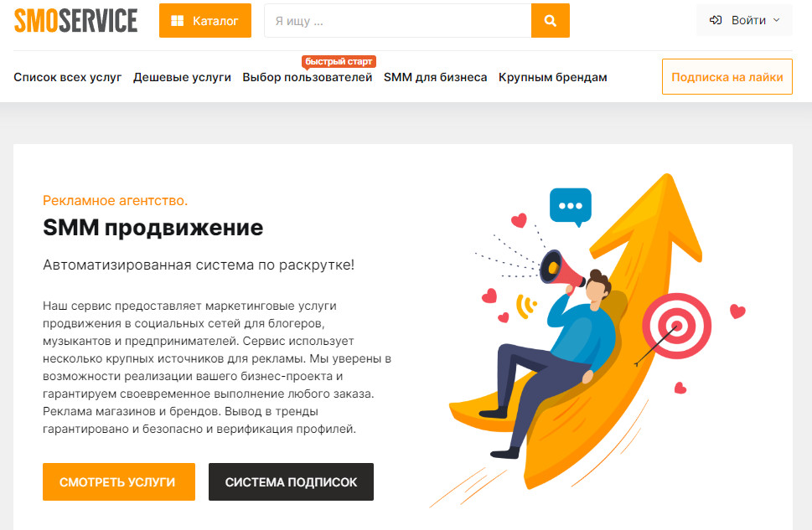Click the orange magnifier search button
The image size is (812, 530).
pyautogui.click(x=550, y=21)
